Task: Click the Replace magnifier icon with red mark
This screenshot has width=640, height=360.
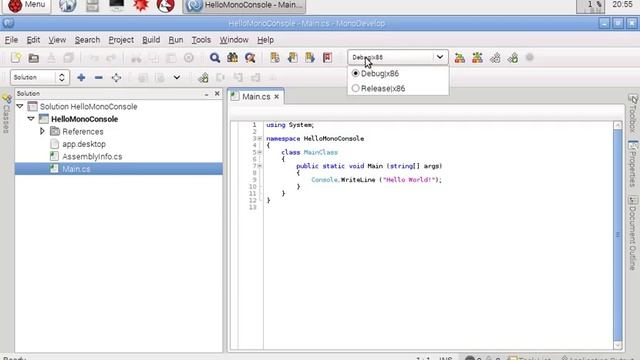Action: [250, 58]
